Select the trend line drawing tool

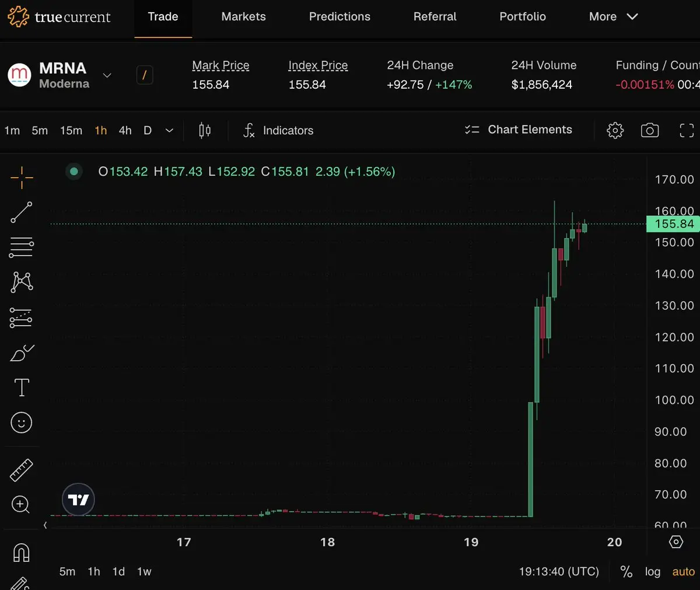pos(22,212)
